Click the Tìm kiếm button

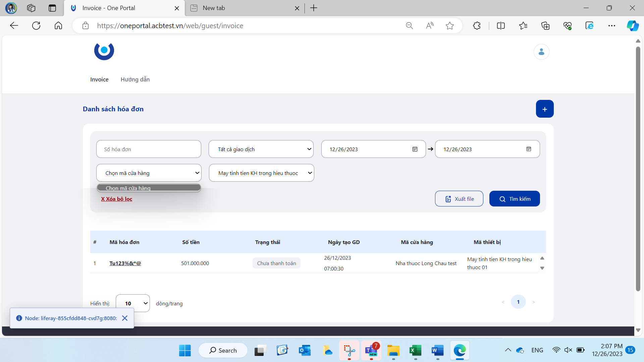515,198
